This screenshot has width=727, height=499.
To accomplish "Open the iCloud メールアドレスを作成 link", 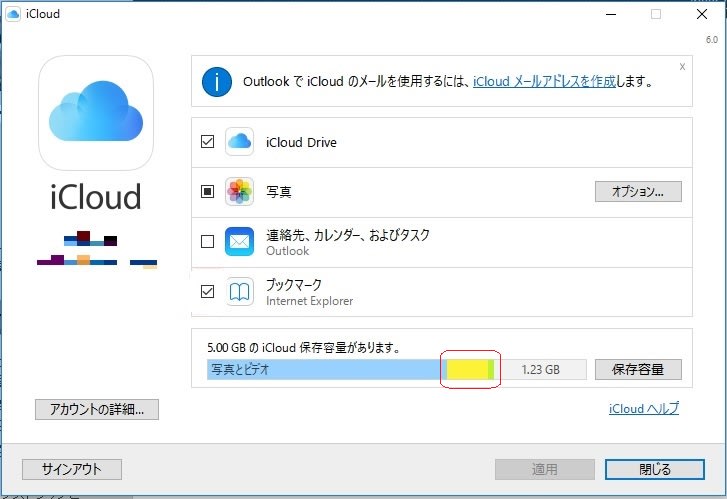I will point(544,82).
